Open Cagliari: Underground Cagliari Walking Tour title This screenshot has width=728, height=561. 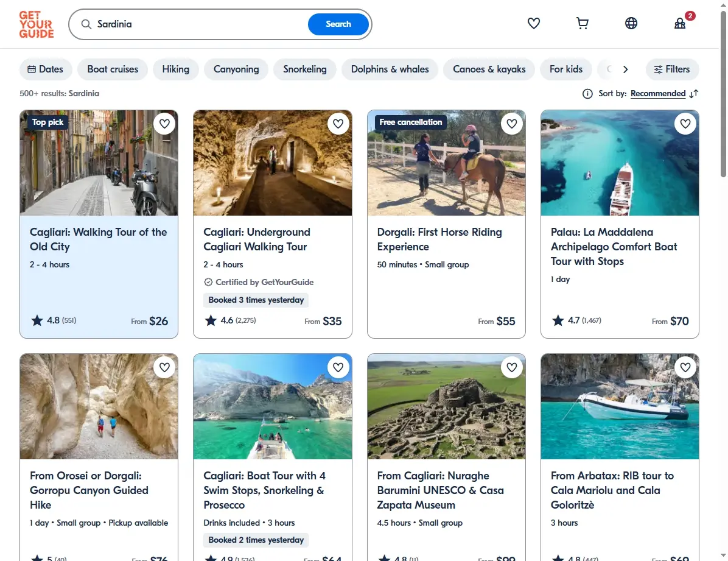coord(257,239)
